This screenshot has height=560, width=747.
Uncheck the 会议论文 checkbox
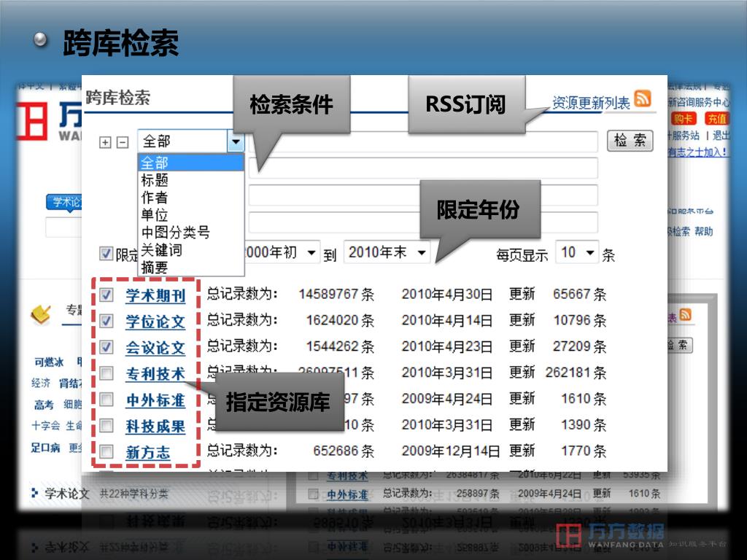[x=107, y=347]
